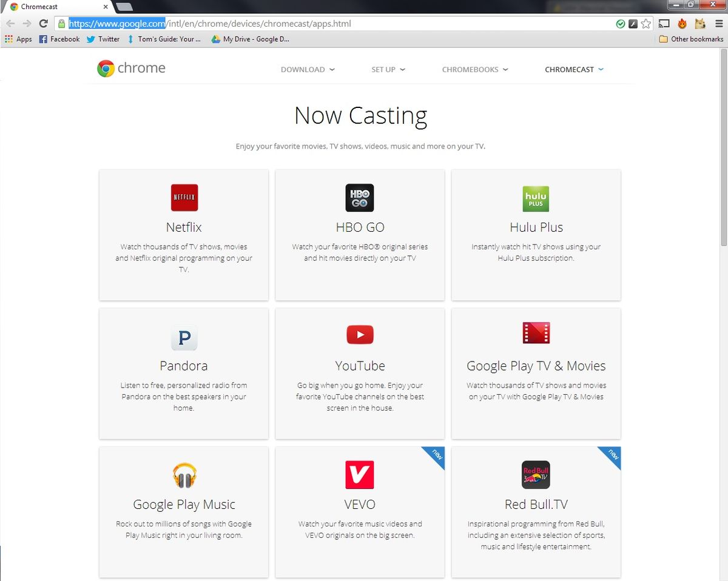Open the Facebook bookmark

click(x=59, y=39)
